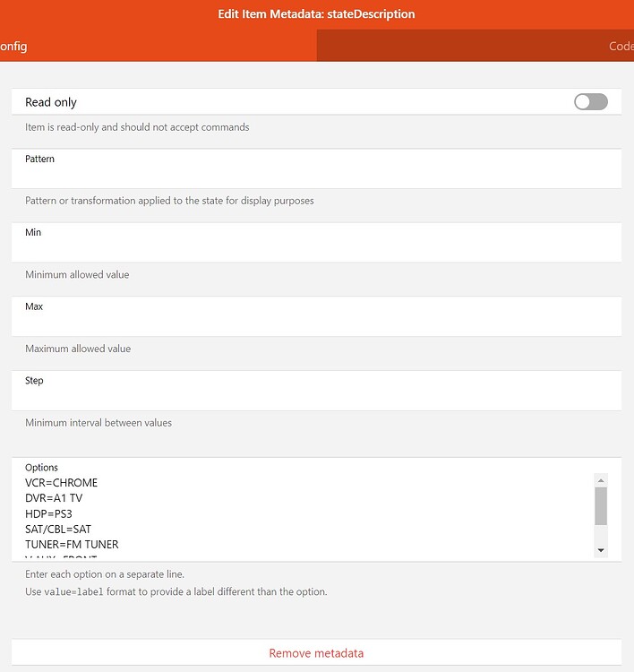
Task: Click the Options scrollbar down arrow
Action: click(601, 550)
